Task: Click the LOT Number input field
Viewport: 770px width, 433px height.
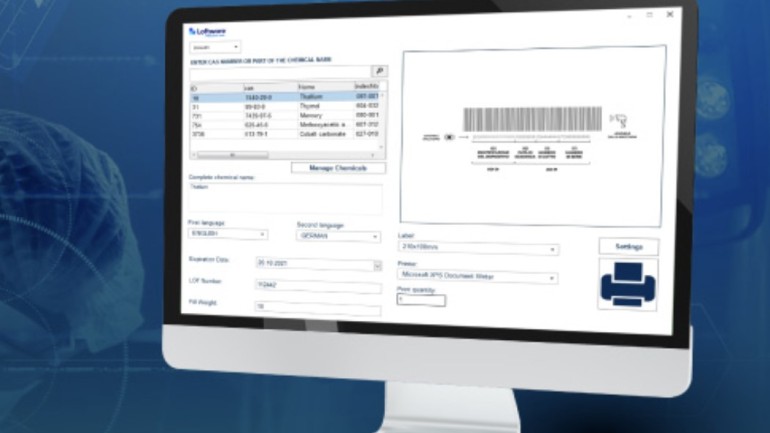Action: point(318,285)
